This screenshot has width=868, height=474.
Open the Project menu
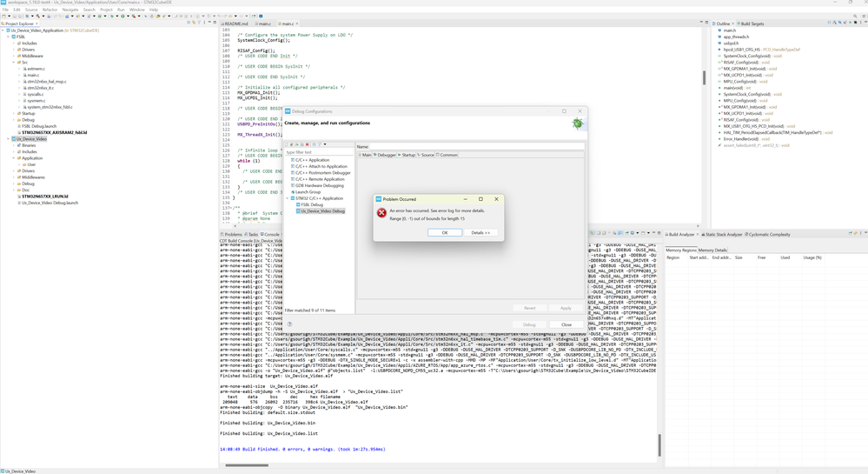click(x=106, y=10)
